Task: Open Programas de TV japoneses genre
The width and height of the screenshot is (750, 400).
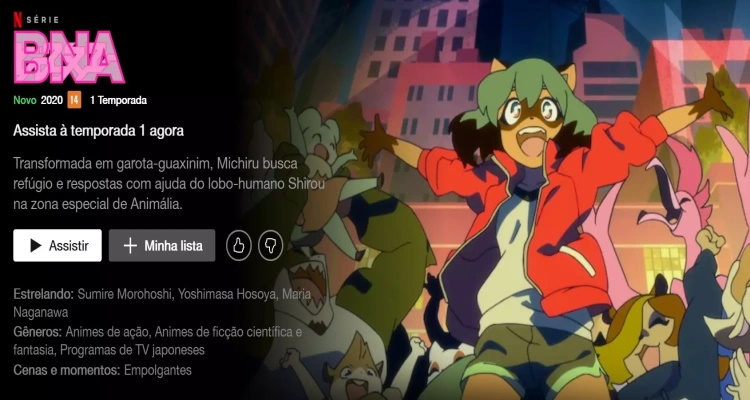Action: [132, 350]
